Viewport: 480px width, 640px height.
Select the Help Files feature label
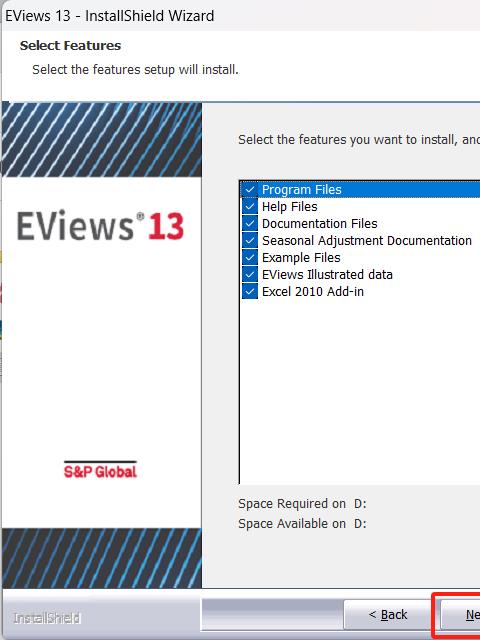coord(289,207)
